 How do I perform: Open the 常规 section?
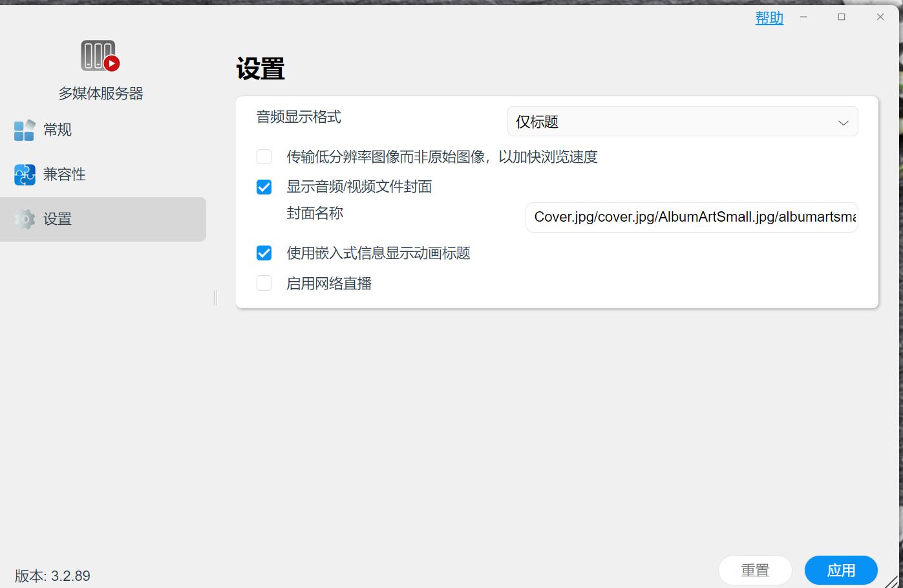[x=103, y=130]
